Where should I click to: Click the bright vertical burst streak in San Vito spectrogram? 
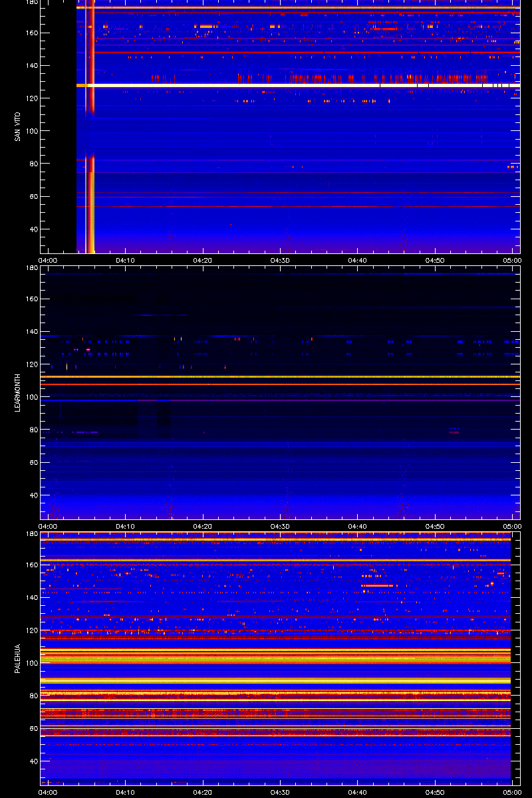[92, 126]
